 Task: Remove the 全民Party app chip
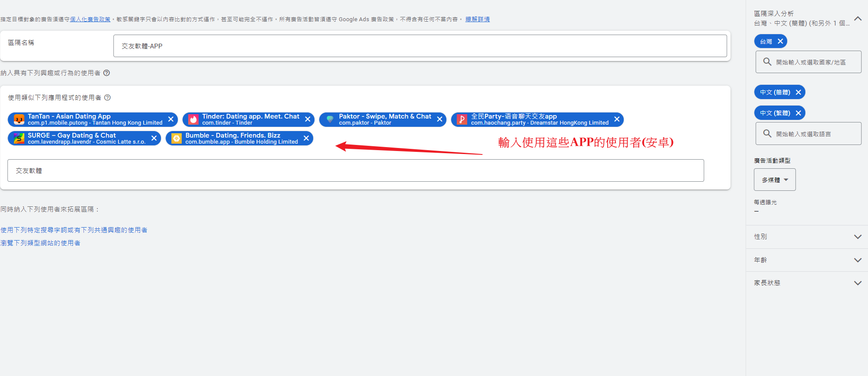point(617,119)
